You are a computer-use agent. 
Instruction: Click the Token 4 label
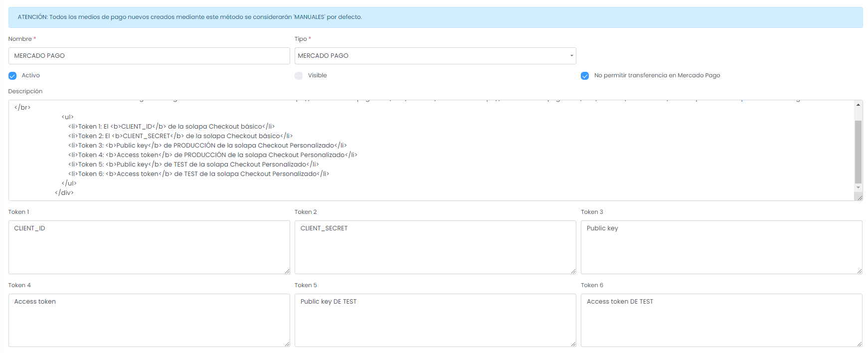point(19,285)
